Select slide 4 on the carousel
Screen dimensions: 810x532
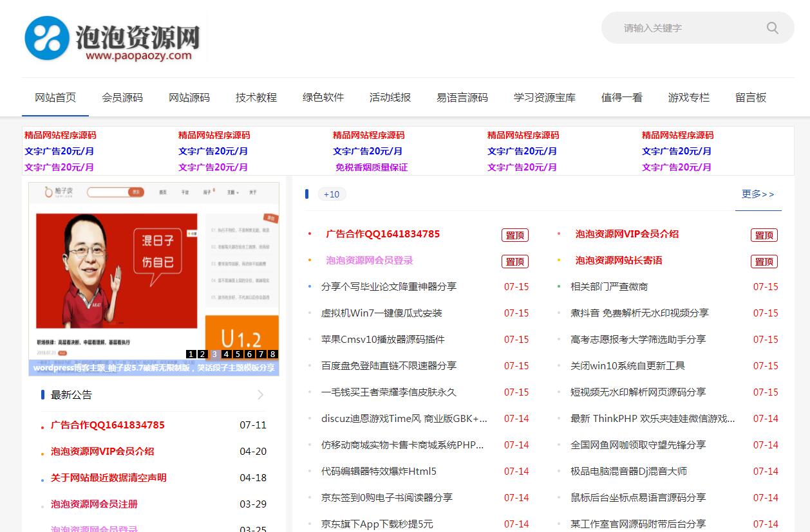coord(227,354)
